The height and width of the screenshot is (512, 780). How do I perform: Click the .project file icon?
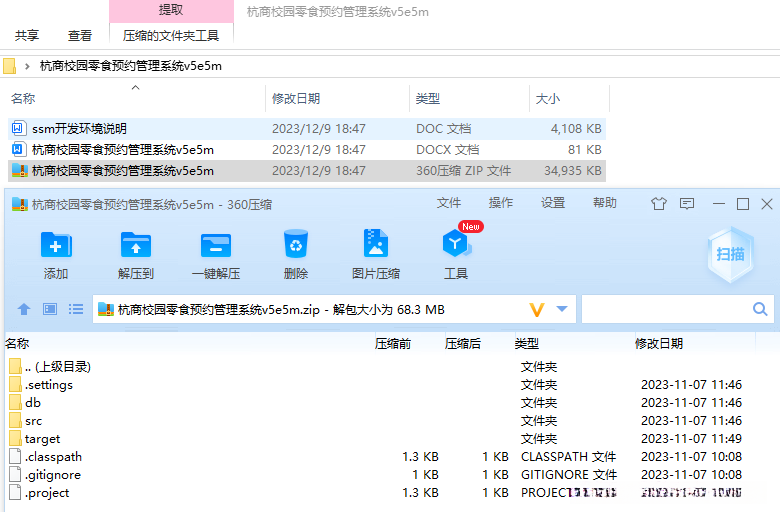[15, 492]
